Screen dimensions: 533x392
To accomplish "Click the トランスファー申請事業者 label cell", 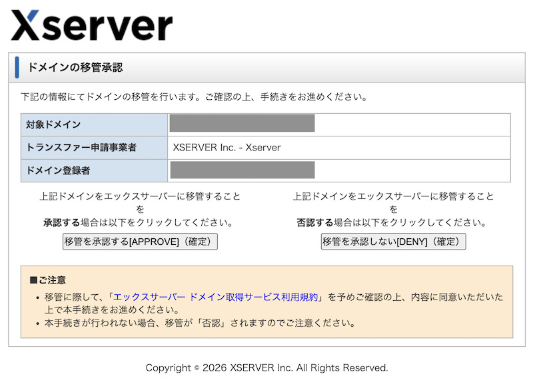I will pos(94,148).
